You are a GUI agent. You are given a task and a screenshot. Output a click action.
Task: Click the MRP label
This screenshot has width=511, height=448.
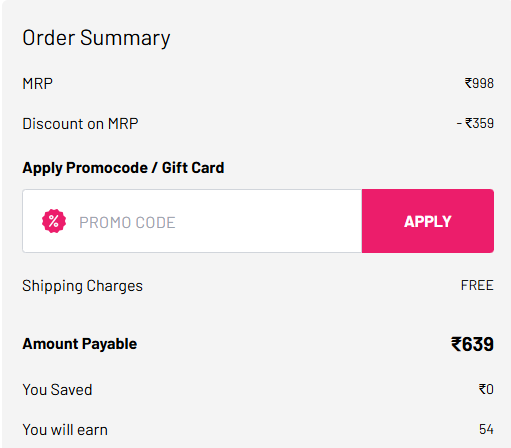37,84
